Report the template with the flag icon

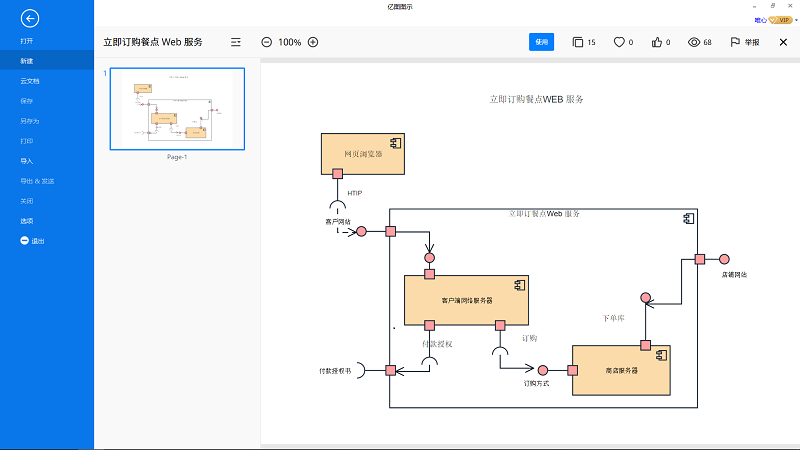coord(735,42)
